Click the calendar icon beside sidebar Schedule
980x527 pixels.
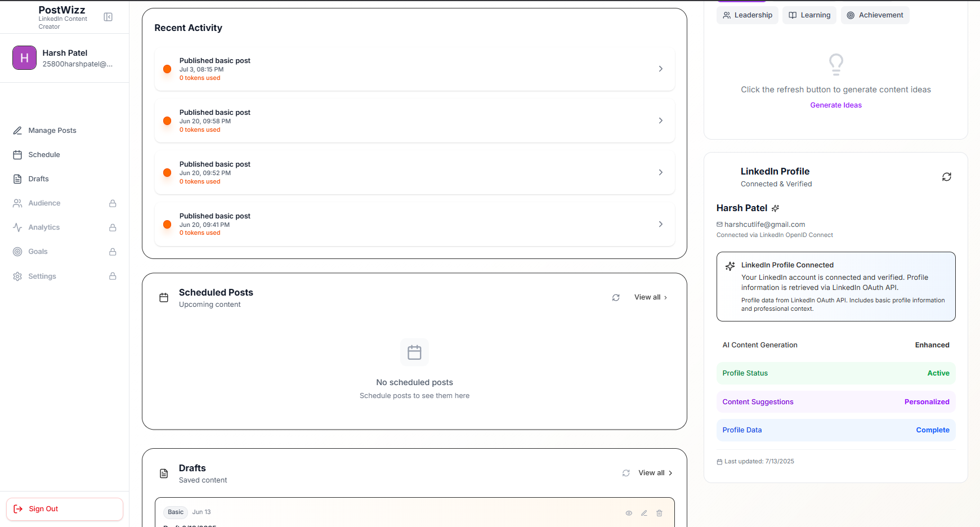[17, 155]
